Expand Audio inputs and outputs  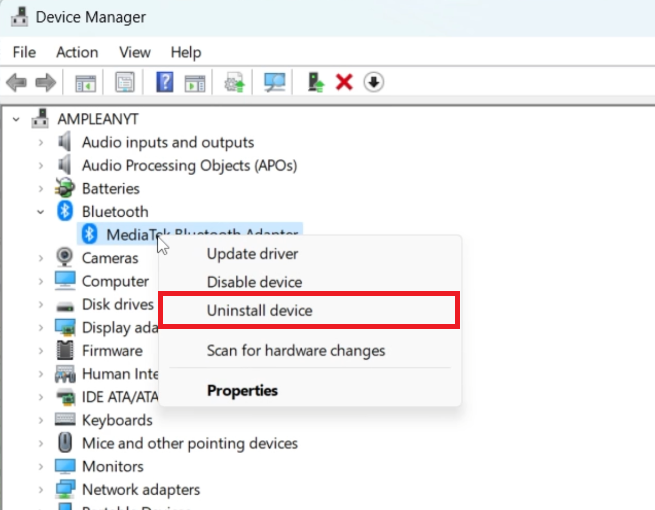point(40,142)
